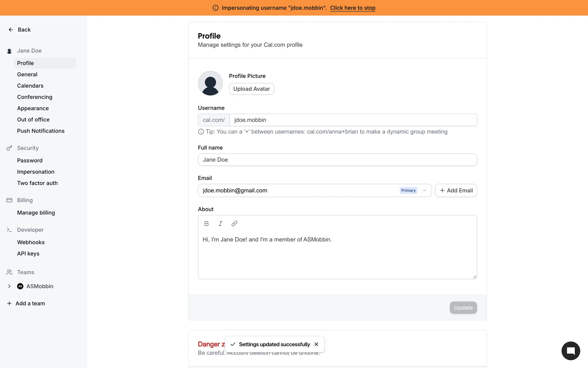Go to Two factor auth settings

37,183
